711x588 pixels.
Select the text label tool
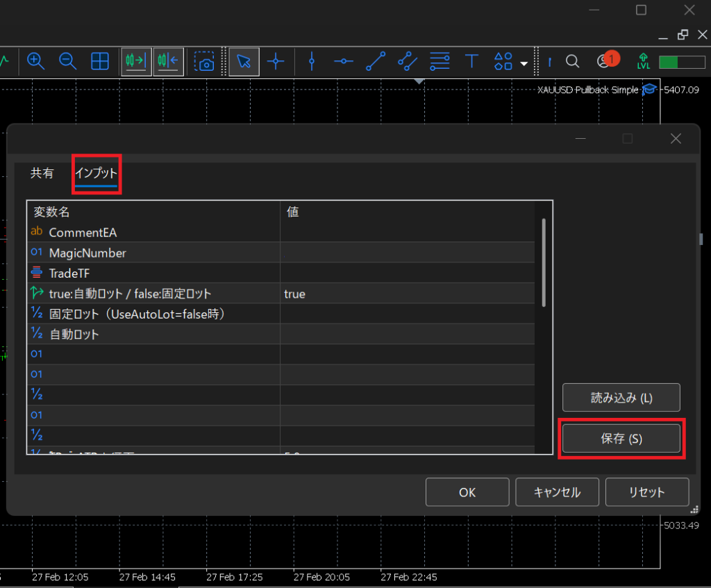[x=472, y=61]
